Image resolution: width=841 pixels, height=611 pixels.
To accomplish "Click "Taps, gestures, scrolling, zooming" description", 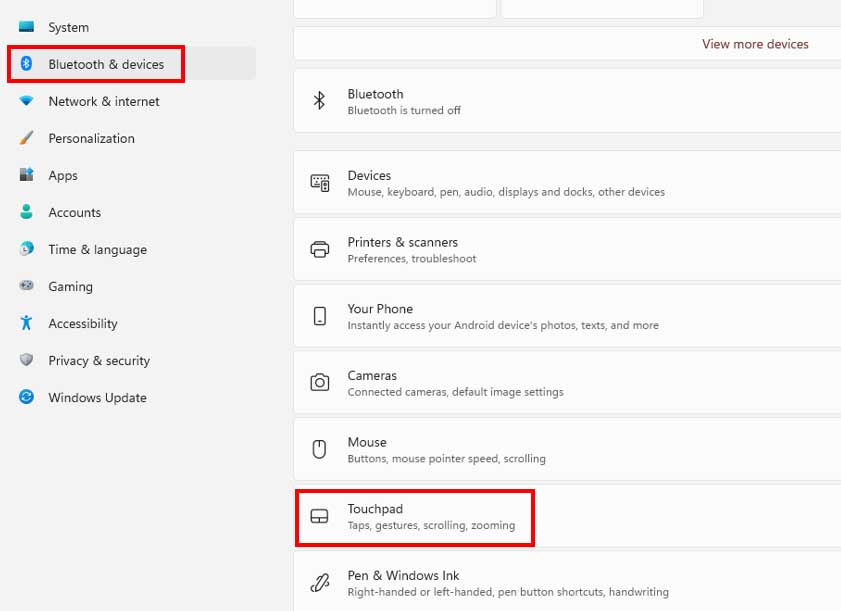I will pos(431,525).
